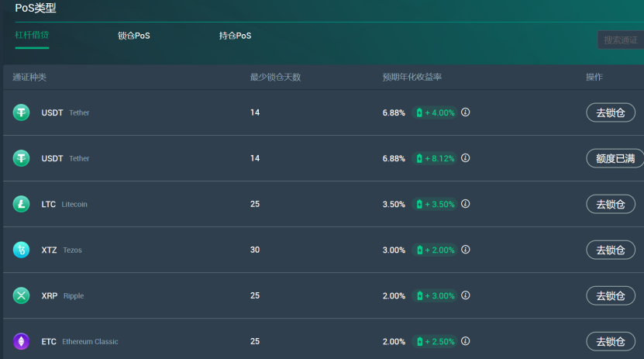Click the 2.00% yield in XRP row
644x359 pixels.
[394, 295]
